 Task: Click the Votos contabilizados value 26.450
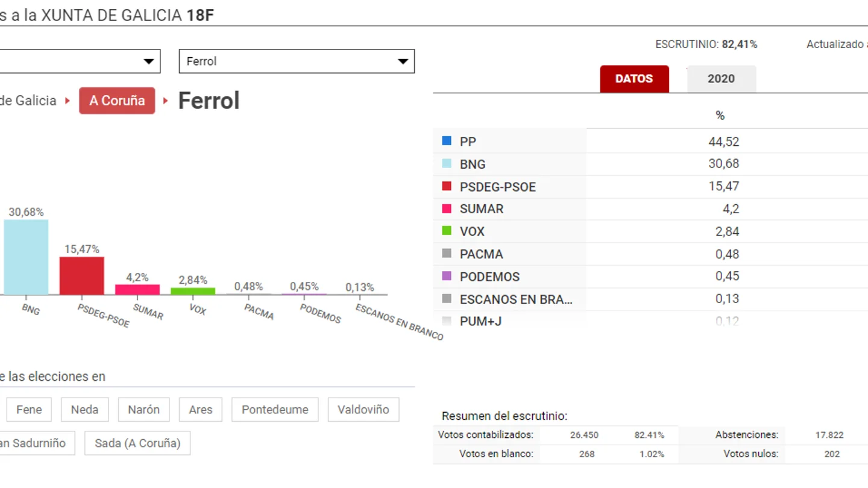(584, 435)
